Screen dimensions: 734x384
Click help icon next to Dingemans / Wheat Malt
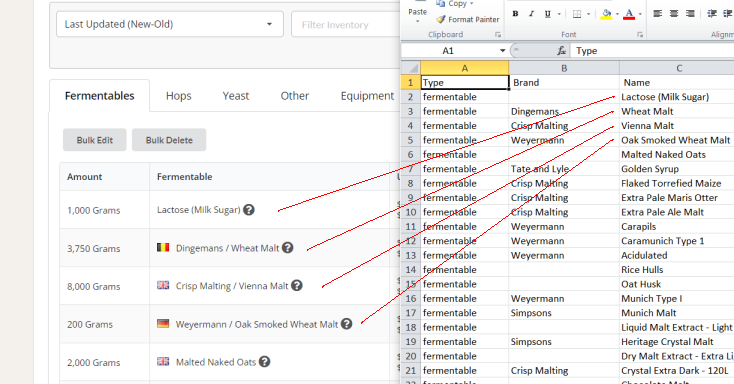288,248
